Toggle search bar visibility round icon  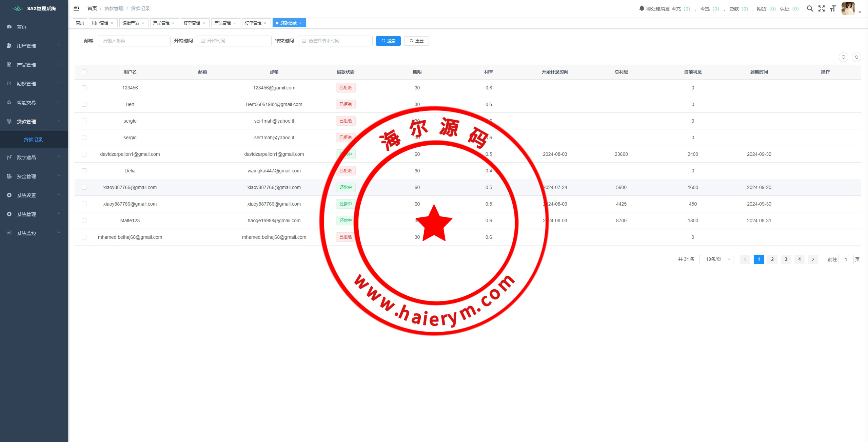tap(843, 57)
